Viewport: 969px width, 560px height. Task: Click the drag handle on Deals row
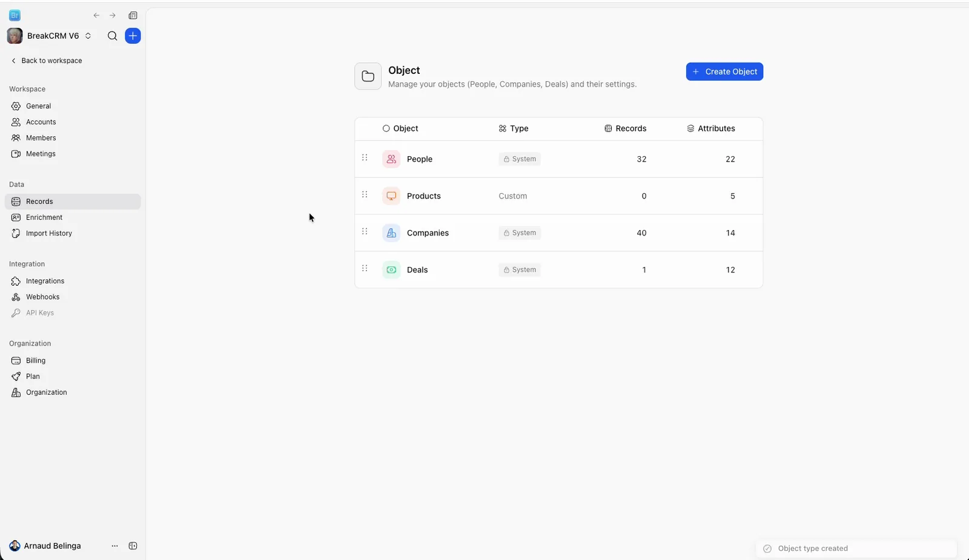(x=365, y=268)
